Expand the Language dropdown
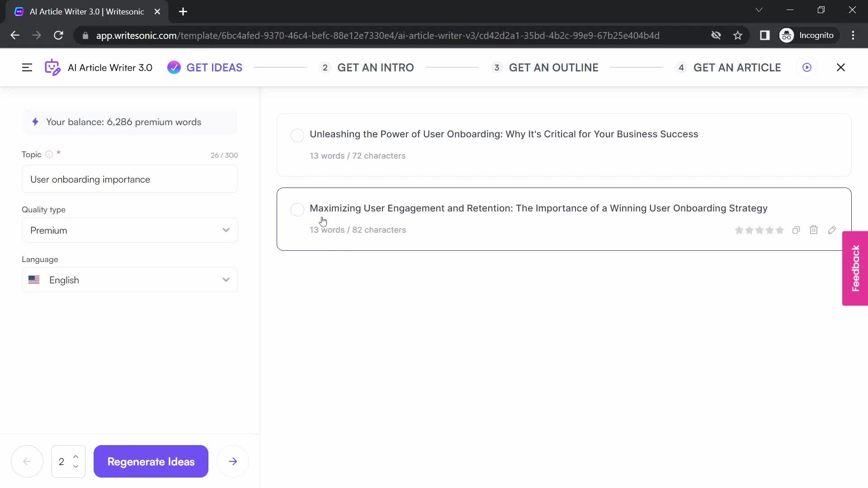Viewport: 868px width, 488px height. [226, 279]
